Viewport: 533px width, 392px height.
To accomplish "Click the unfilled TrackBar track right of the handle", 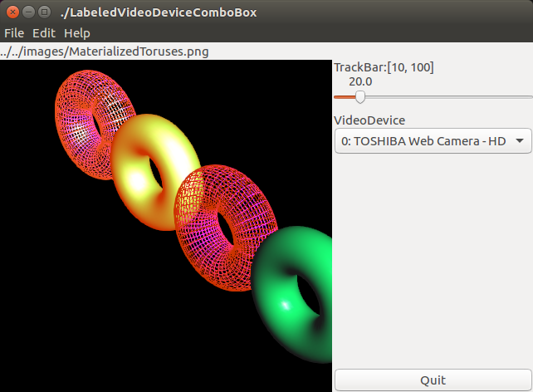I will coord(448,97).
